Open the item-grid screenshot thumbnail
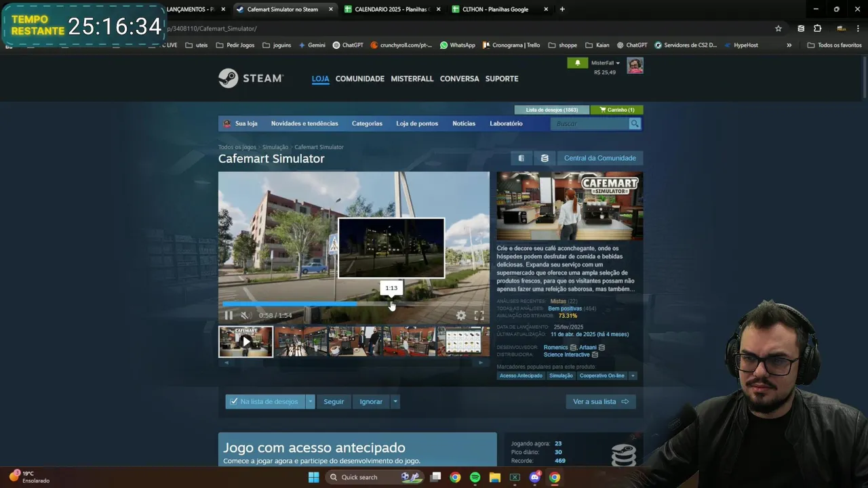868x488 pixels. click(463, 342)
